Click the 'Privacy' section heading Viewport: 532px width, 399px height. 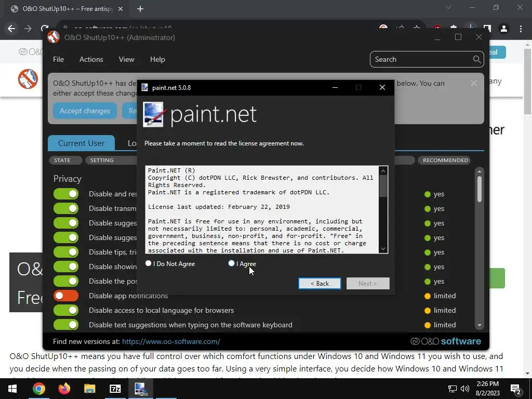point(67,179)
